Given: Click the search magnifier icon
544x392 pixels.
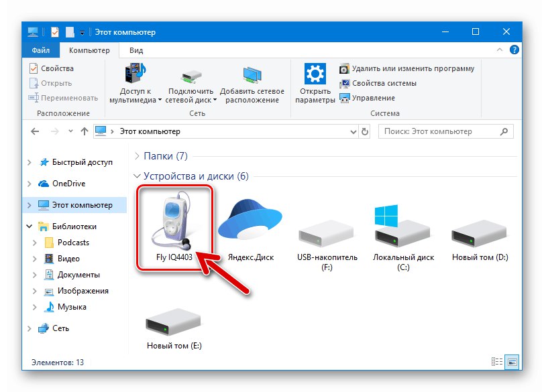Looking at the screenshot, I should tap(504, 132).
